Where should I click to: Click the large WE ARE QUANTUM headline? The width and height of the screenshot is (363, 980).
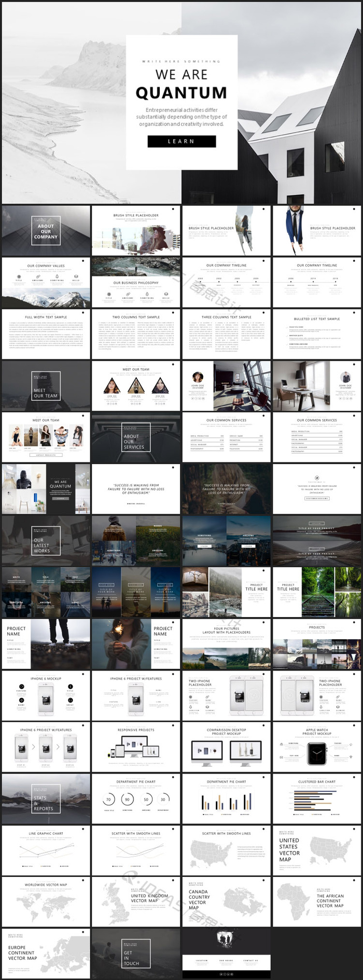tap(181, 85)
